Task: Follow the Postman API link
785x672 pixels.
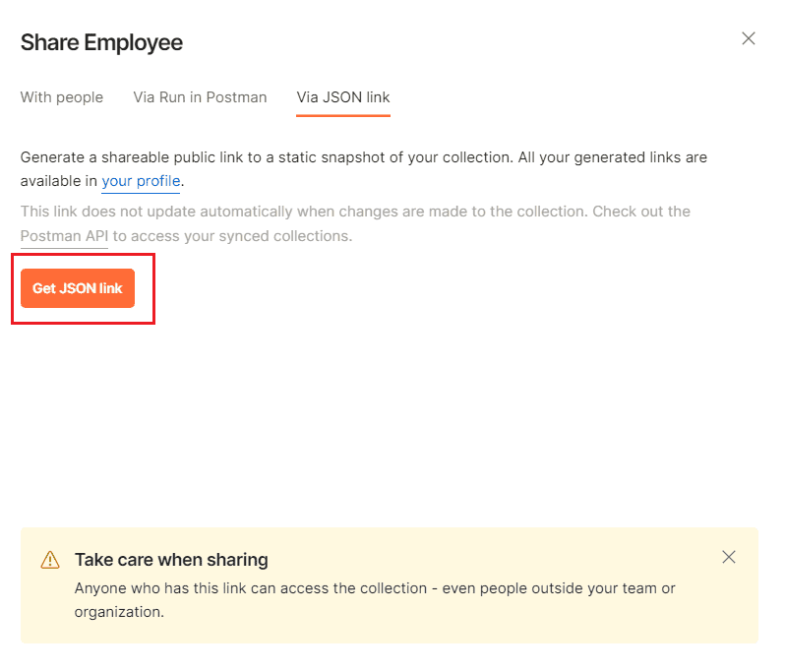Action: [64, 236]
